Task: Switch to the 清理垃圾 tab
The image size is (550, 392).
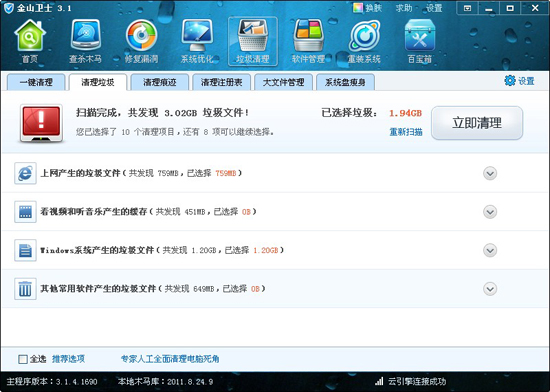Action: 98,82
